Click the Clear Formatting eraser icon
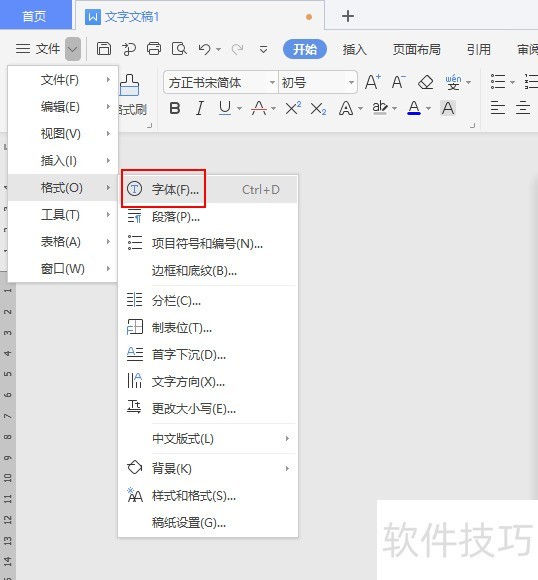Screen dimensions: 538x580 click(x=426, y=82)
